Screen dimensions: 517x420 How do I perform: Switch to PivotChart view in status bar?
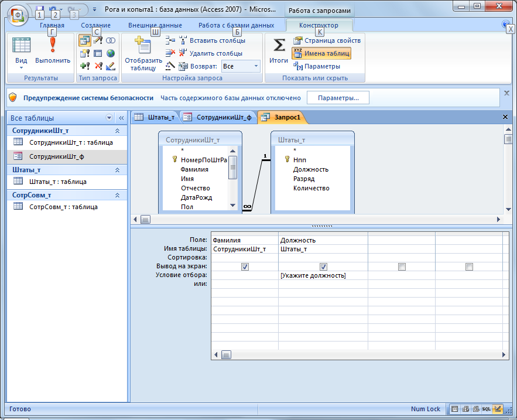tap(476, 409)
